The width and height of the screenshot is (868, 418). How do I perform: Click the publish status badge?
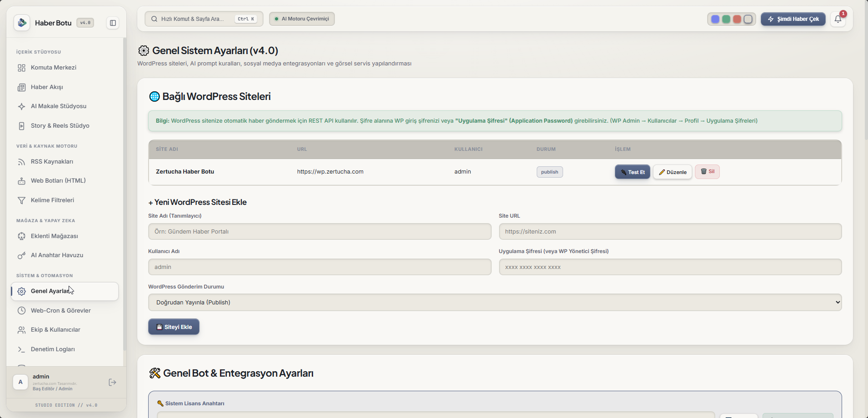549,172
